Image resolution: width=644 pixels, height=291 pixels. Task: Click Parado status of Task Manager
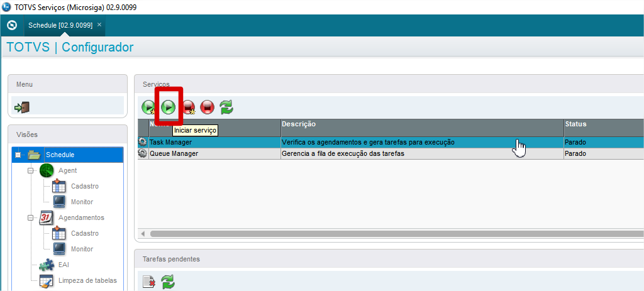coord(575,142)
